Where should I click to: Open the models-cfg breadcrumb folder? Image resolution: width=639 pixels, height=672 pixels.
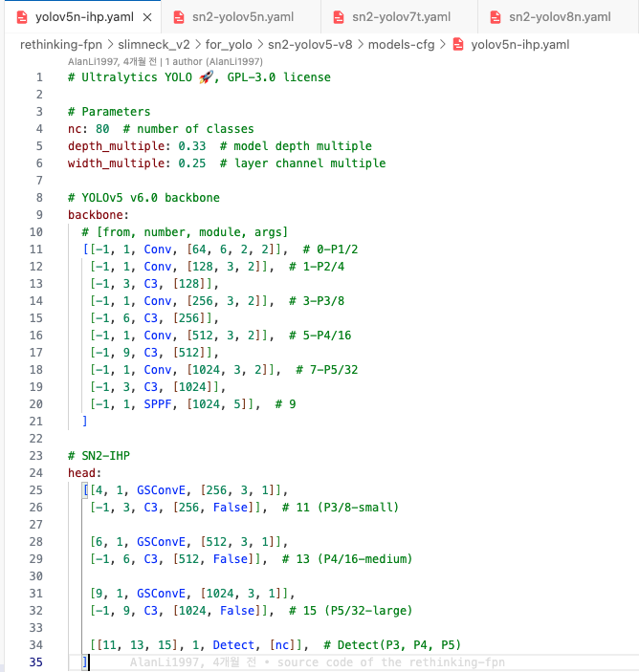[x=402, y=45]
